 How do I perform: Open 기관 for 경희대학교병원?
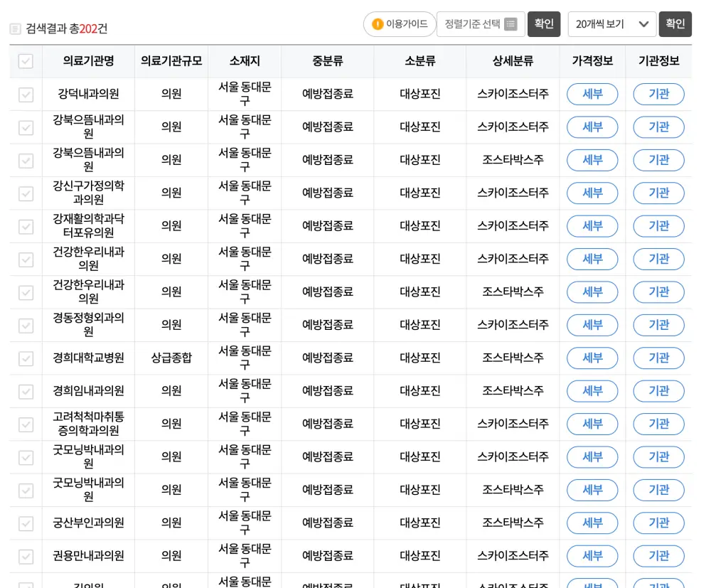(x=658, y=358)
